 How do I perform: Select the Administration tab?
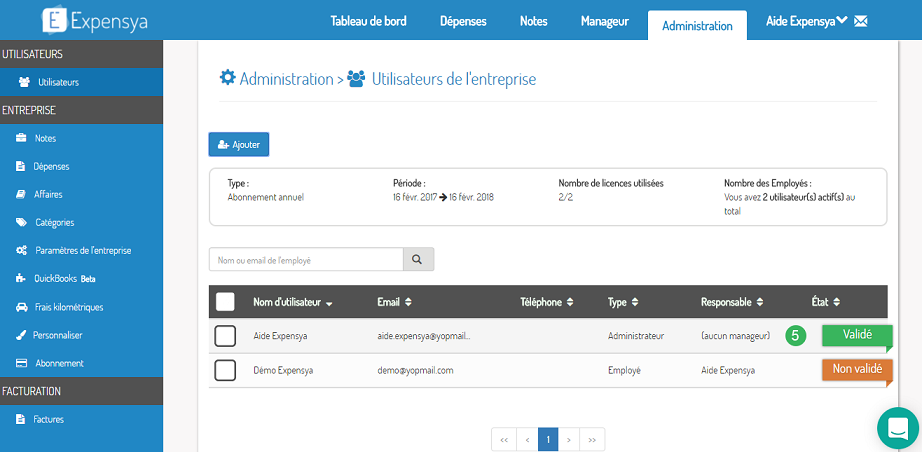pos(697,26)
